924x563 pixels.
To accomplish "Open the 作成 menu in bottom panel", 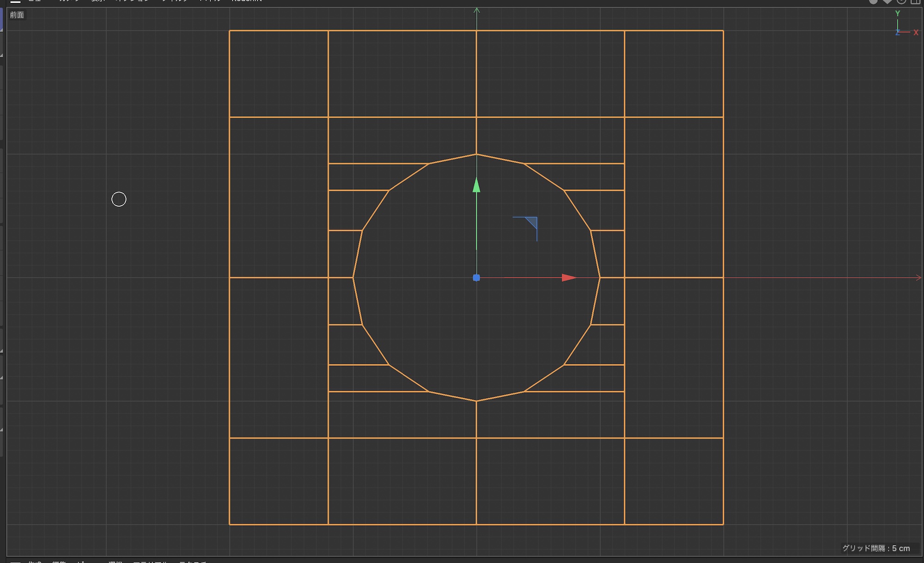I will (35, 562).
